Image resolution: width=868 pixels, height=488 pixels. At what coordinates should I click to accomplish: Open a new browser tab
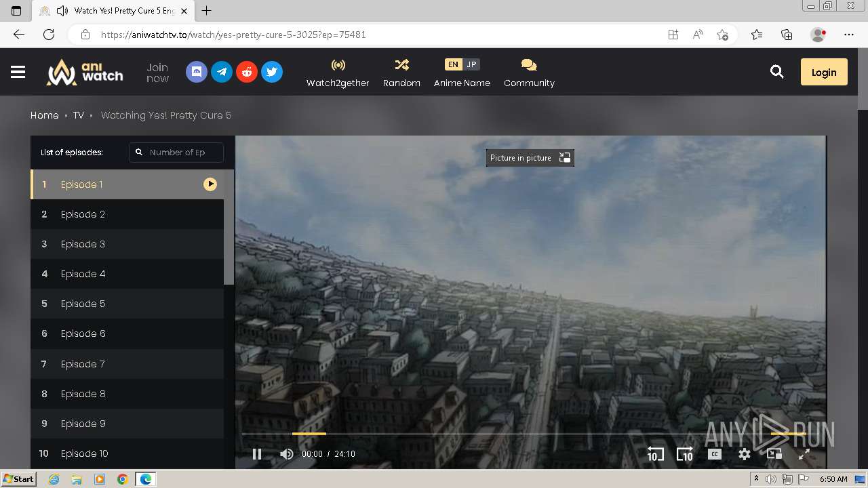point(207,11)
